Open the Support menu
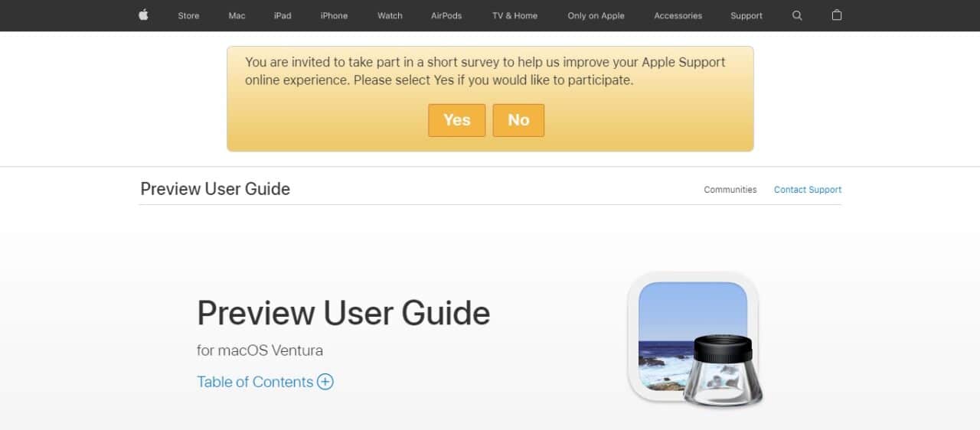Screen dimensions: 980x430 (746, 16)
